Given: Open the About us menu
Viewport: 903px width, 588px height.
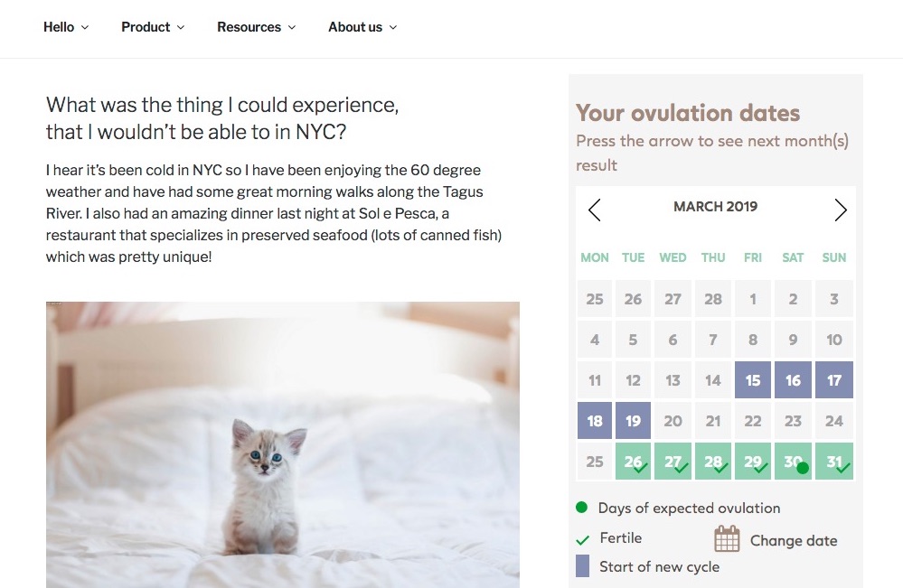Looking at the screenshot, I should pyautogui.click(x=362, y=27).
